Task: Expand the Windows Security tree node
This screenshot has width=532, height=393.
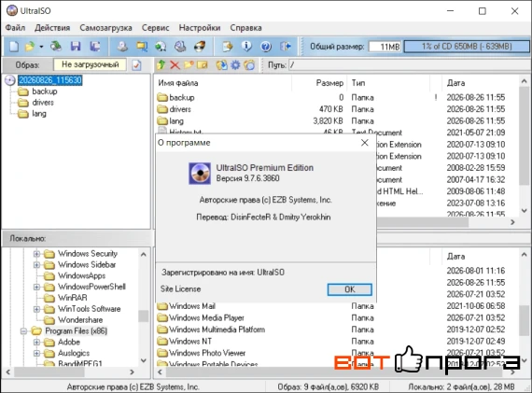Action: (36, 254)
